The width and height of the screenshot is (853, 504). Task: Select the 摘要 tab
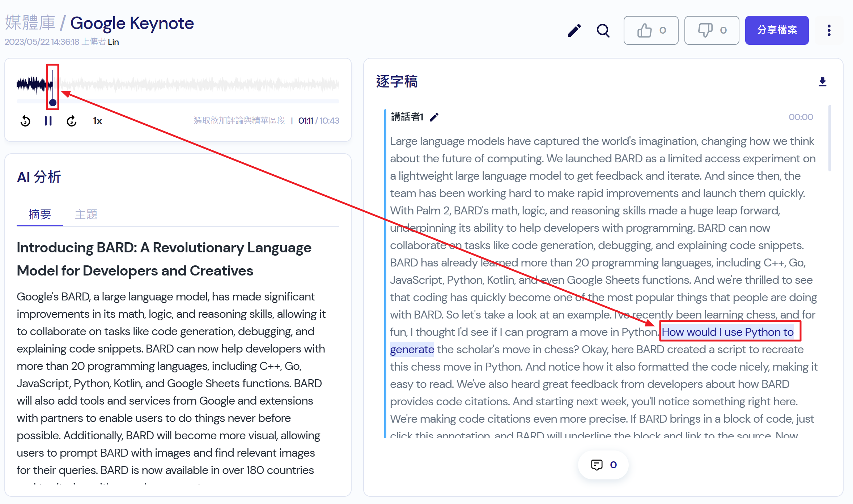[x=40, y=214]
